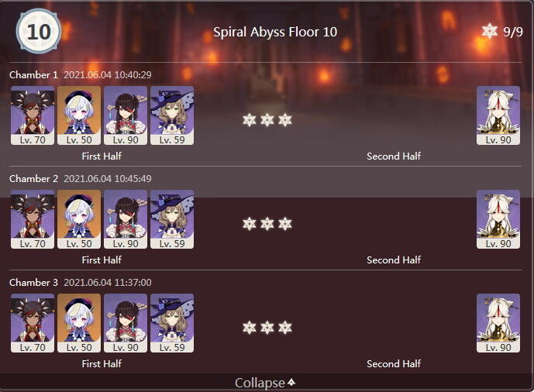Click Ningguang Lv. 90 portrait in Chamber 1

coord(498,115)
